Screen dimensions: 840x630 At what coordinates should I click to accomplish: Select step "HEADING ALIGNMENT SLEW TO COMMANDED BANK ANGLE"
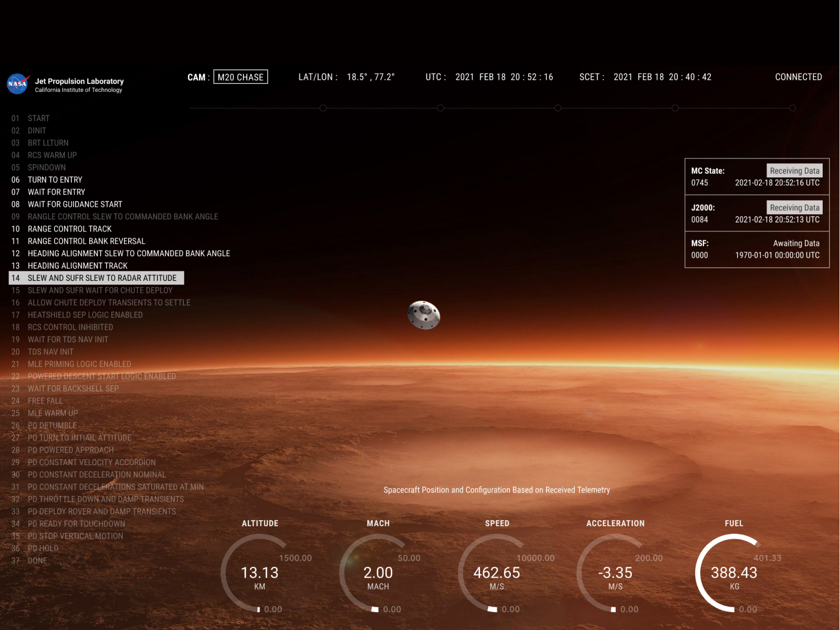coord(121,254)
